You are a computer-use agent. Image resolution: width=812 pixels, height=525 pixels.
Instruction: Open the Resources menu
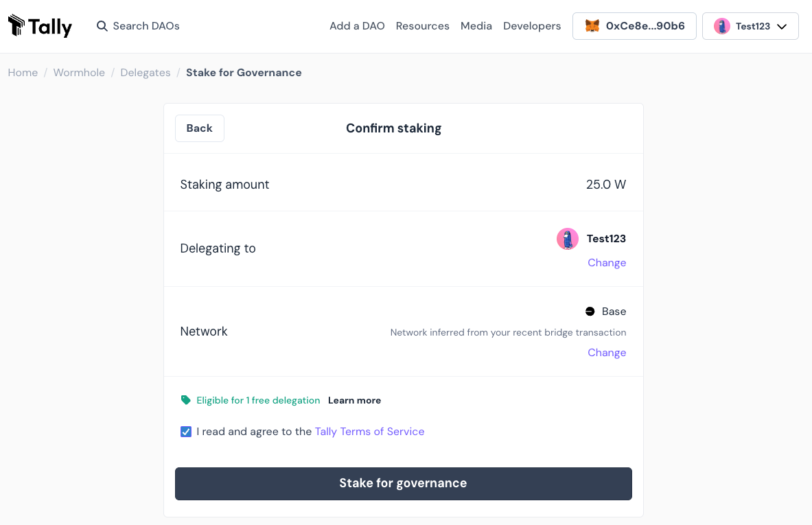pyautogui.click(x=423, y=26)
